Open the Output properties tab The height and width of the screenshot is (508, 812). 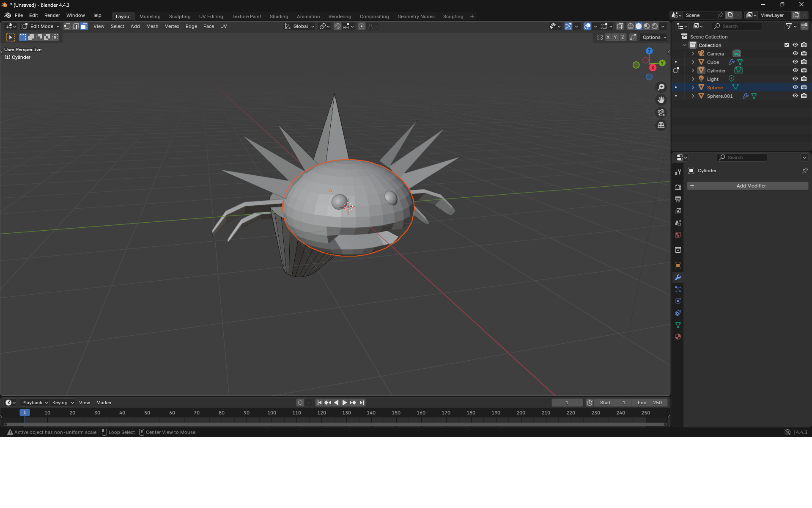click(678, 199)
